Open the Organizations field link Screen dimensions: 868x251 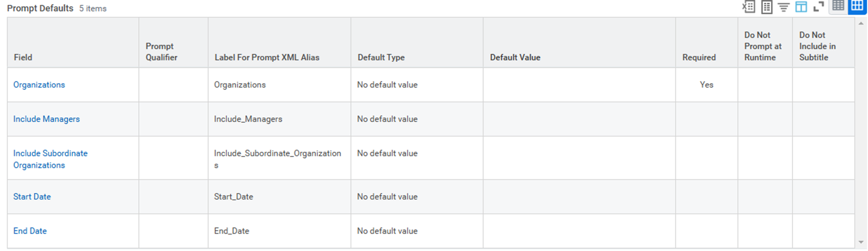point(39,85)
